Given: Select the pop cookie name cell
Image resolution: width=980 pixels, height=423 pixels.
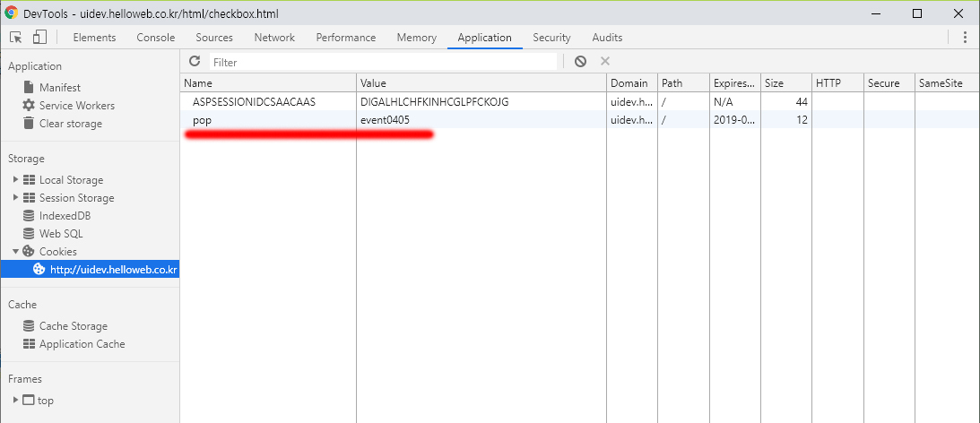Looking at the screenshot, I should tap(268, 119).
